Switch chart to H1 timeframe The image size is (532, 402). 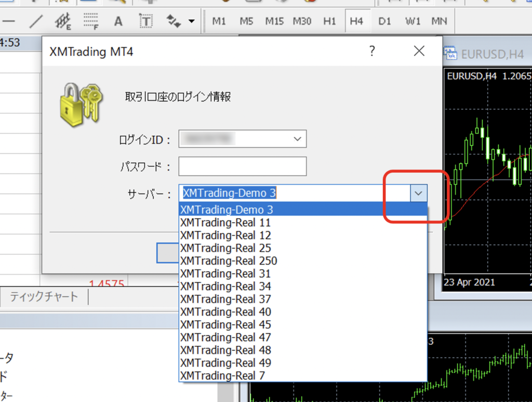329,21
